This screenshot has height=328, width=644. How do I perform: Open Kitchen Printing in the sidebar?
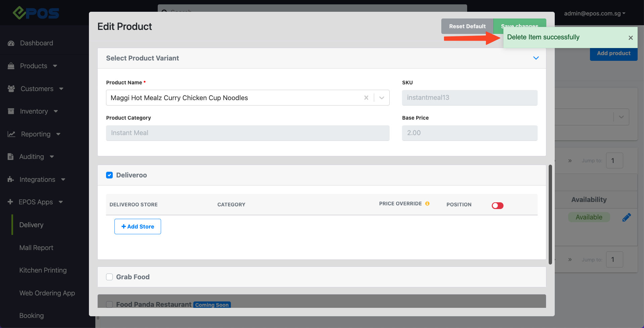coord(43,270)
